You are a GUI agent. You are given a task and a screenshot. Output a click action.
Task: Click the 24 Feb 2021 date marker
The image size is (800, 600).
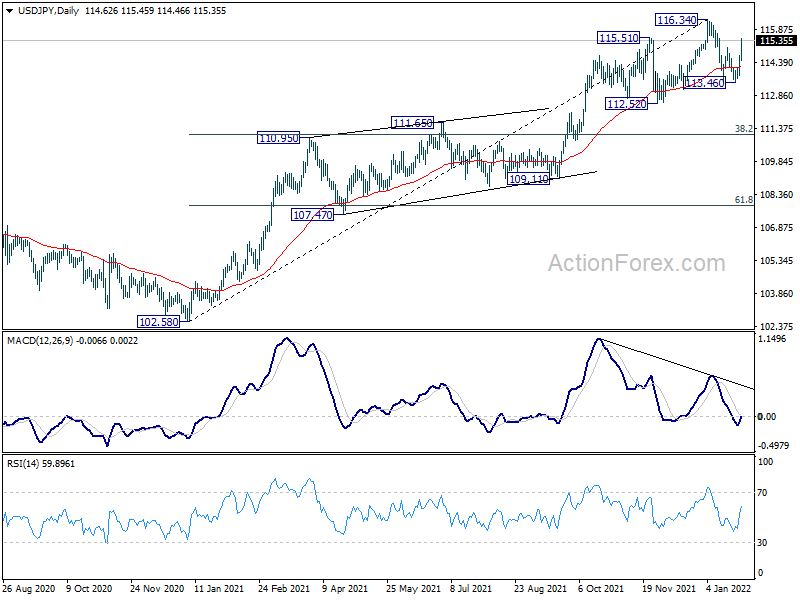pos(284,588)
